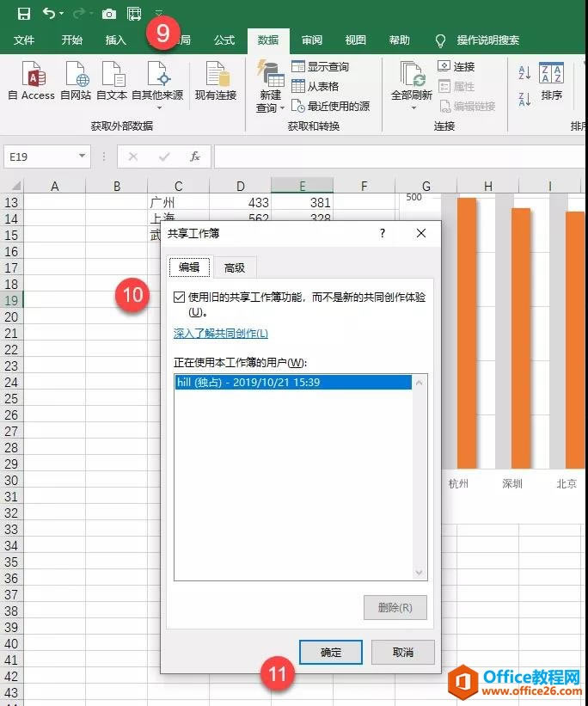Image resolution: width=588 pixels, height=706 pixels.
Task: Open 现有连接 existing connections
Action: point(216,81)
